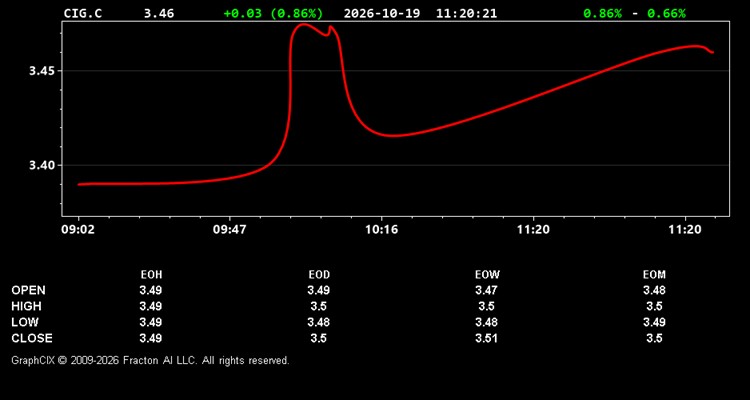Select the EOD column header
The height and width of the screenshot is (400, 750).
[x=319, y=275]
